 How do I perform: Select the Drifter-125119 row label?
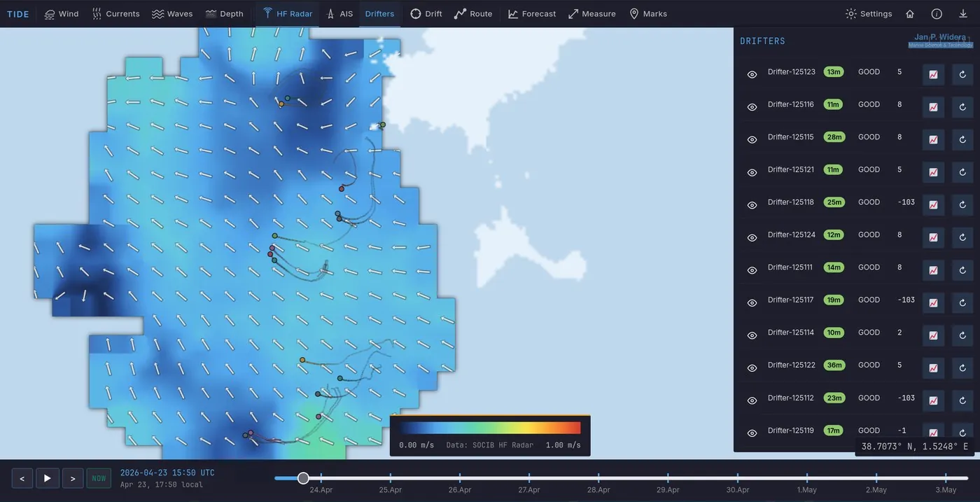pyautogui.click(x=790, y=431)
